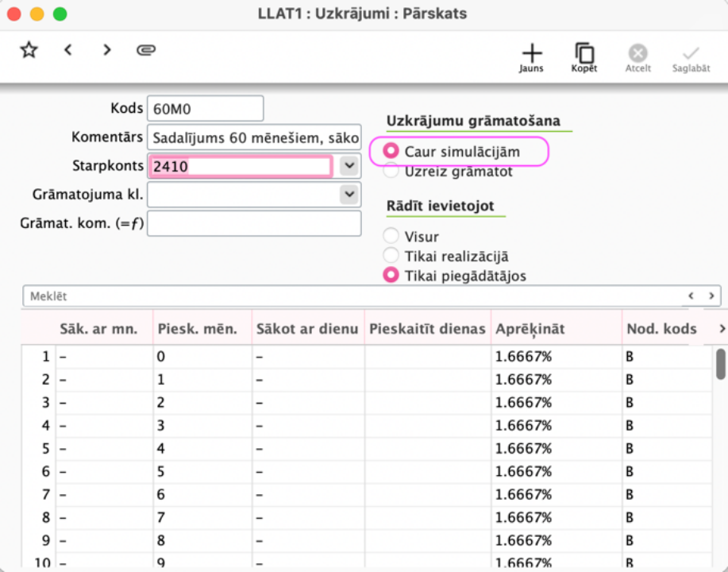The height and width of the screenshot is (572, 728).
Task: Go to previous record arrow
Action: [68, 50]
